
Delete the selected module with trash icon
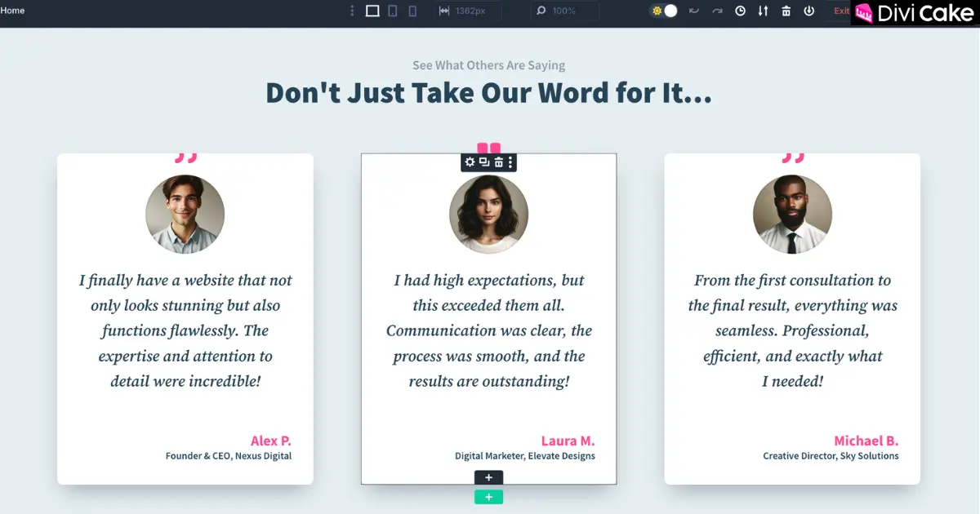pos(498,162)
